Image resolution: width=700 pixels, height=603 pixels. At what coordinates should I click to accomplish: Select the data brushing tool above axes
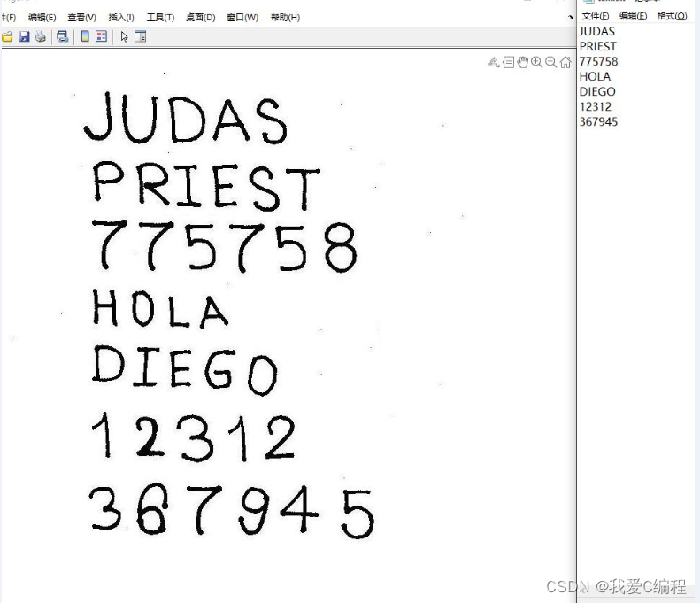pos(493,62)
